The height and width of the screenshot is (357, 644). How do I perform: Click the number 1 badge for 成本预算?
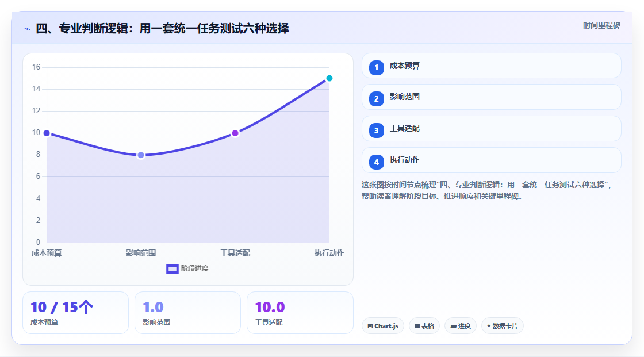pyautogui.click(x=376, y=67)
